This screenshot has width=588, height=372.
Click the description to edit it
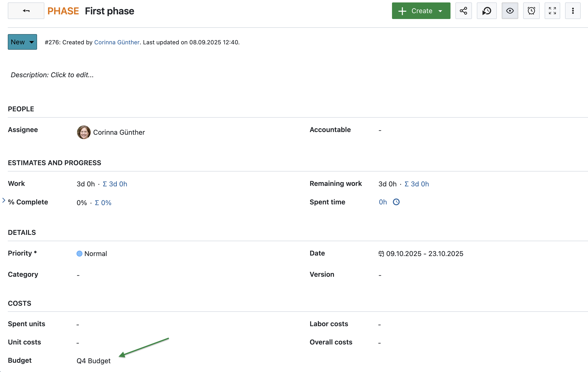(52, 75)
